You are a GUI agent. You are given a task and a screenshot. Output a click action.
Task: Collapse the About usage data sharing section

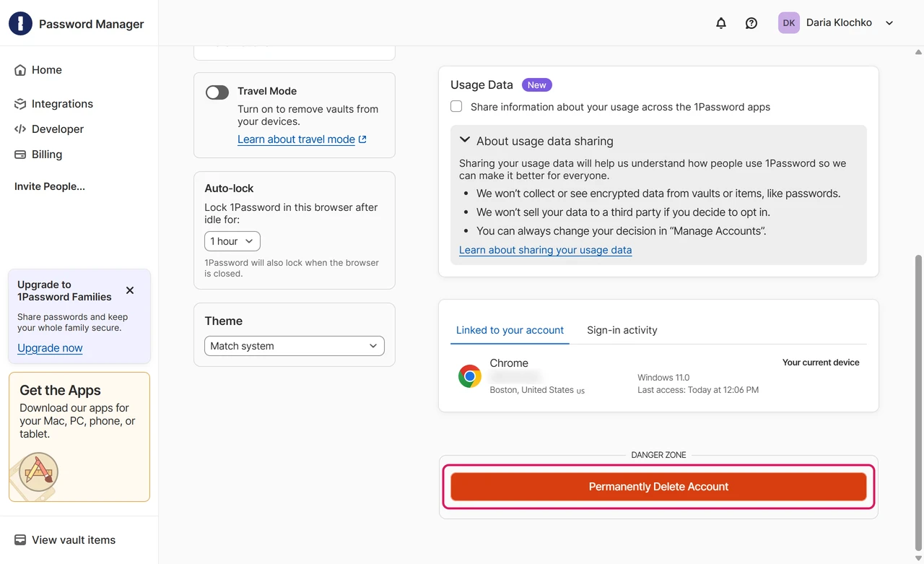click(x=465, y=141)
